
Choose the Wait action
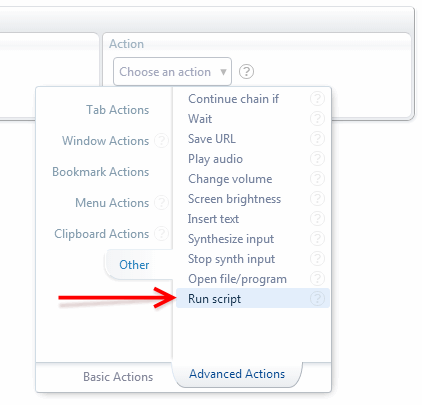[253, 119]
